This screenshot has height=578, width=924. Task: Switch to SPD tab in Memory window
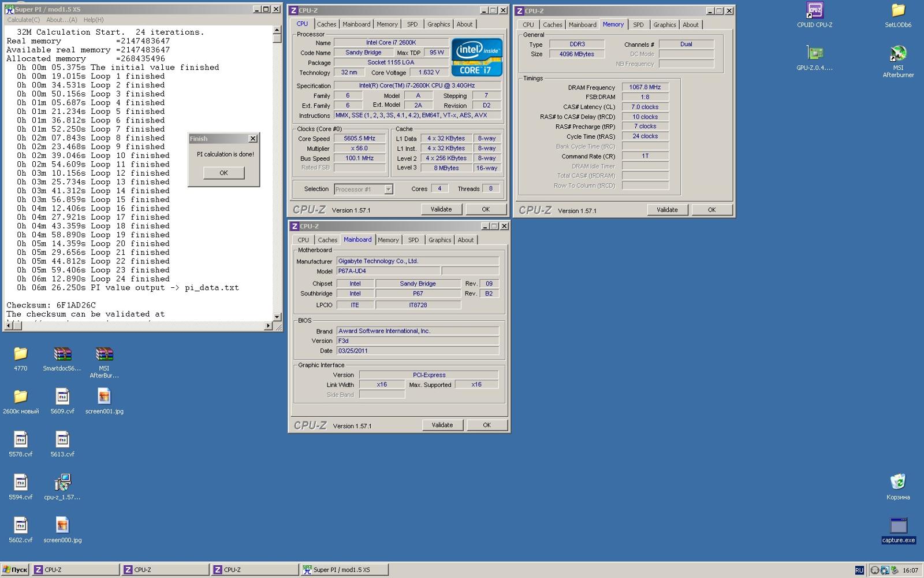point(638,25)
